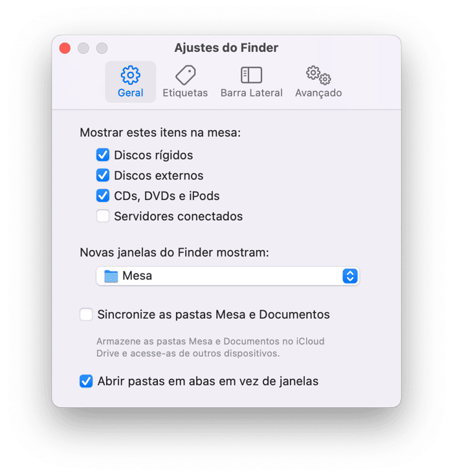The height and width of the screenshot is (476, 453).
Task: Click the Discos externos label text
Action: [159, 176]
